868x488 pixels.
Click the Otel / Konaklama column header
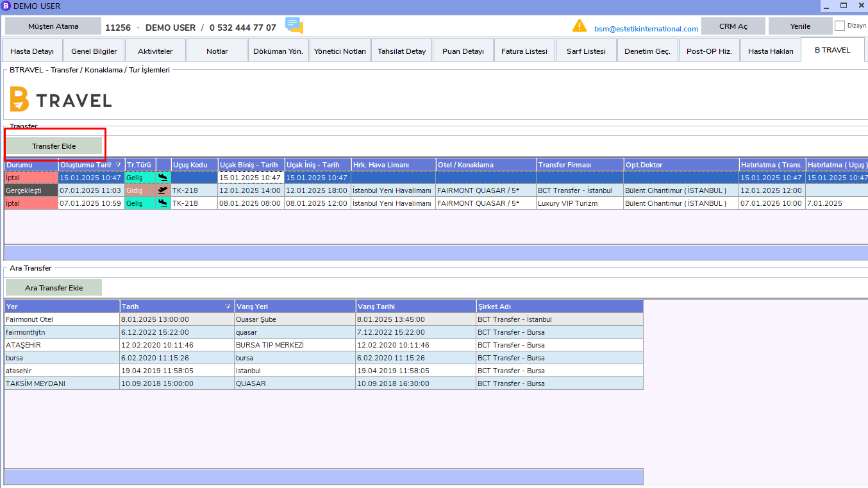click(486, 165)
